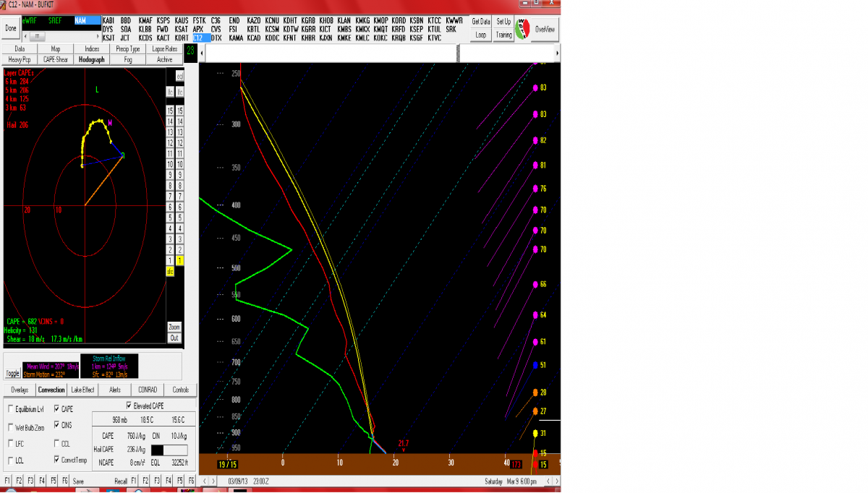Switch to the Overlays tab
Viewport: 868px width, 493px height.
pyautogui.click(x=20, y=390)
